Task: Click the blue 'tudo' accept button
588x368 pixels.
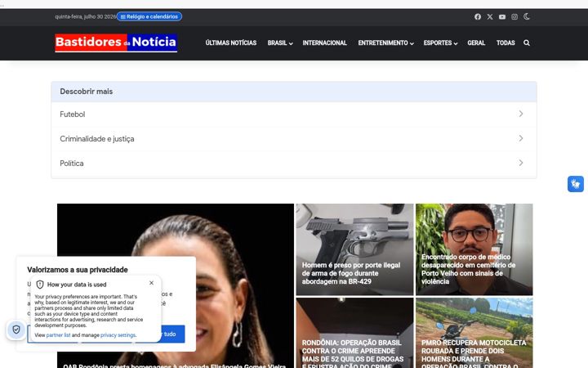Action: tap(172, 334)
